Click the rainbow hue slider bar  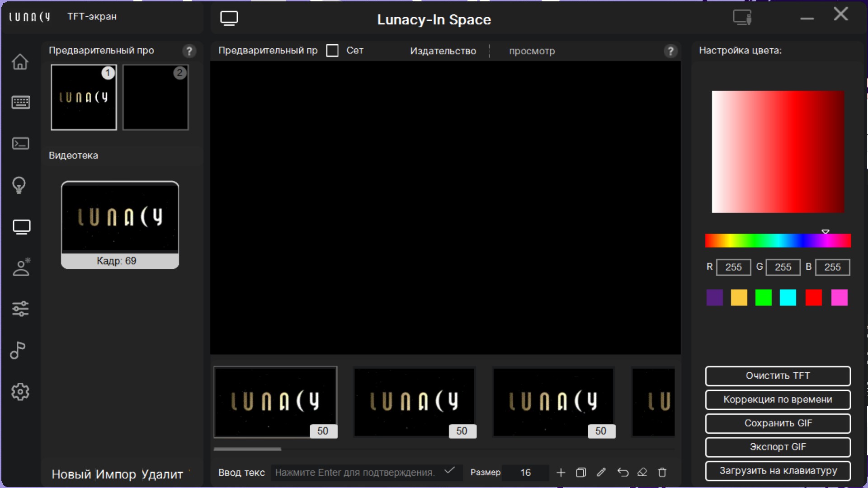click(x=778, y=241)
